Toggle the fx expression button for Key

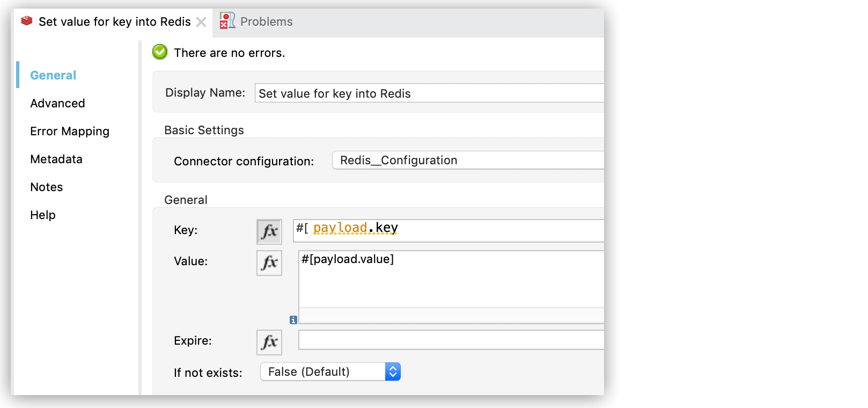(x=269, y=231)
